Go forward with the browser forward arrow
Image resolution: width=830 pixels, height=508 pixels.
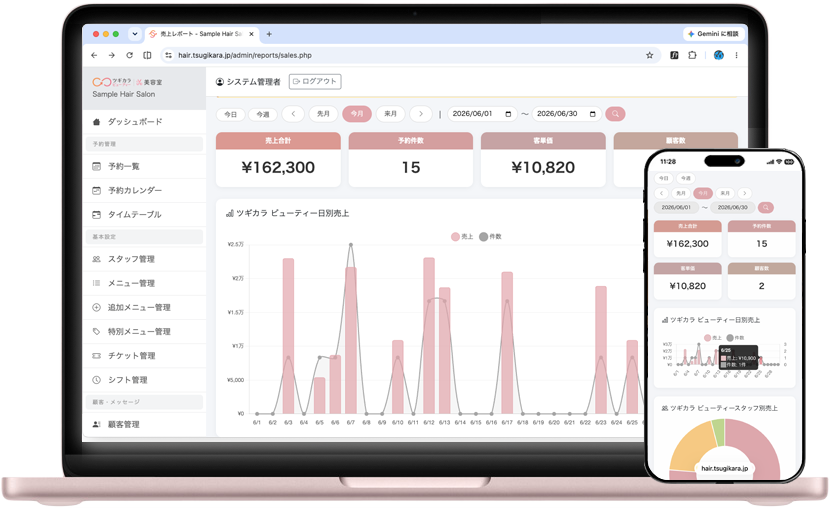(112, 55)
